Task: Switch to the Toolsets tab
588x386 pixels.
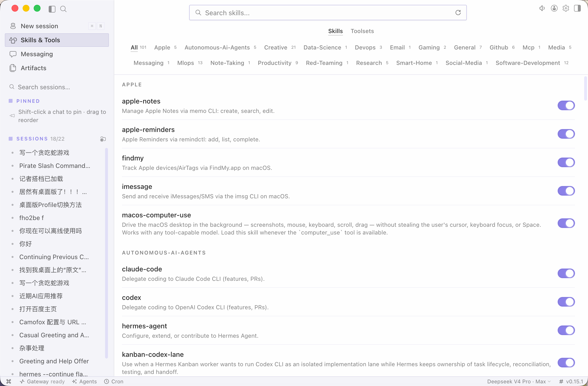Action: (362, 31)
